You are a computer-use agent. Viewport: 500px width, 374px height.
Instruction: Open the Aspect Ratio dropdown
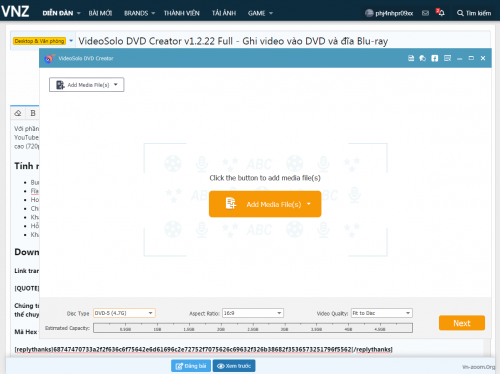point(253,313)
